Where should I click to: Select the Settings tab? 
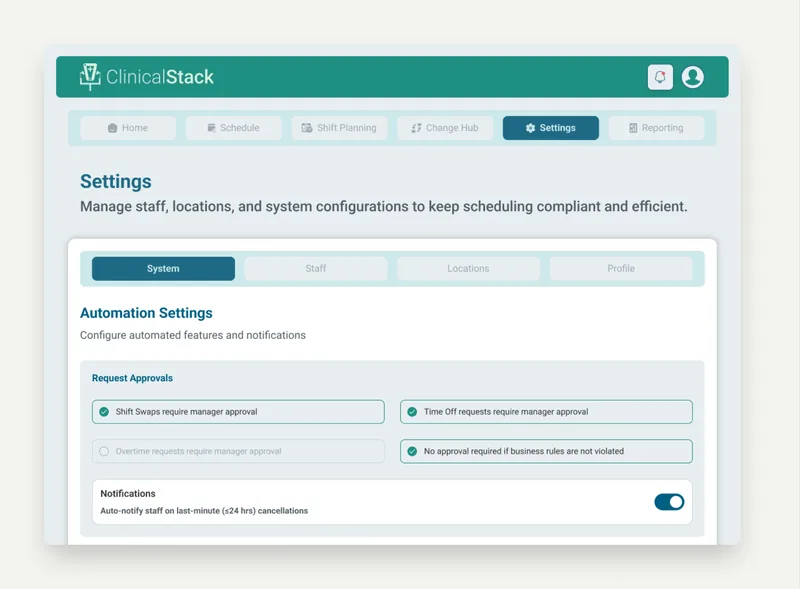(x=551, y=128)
